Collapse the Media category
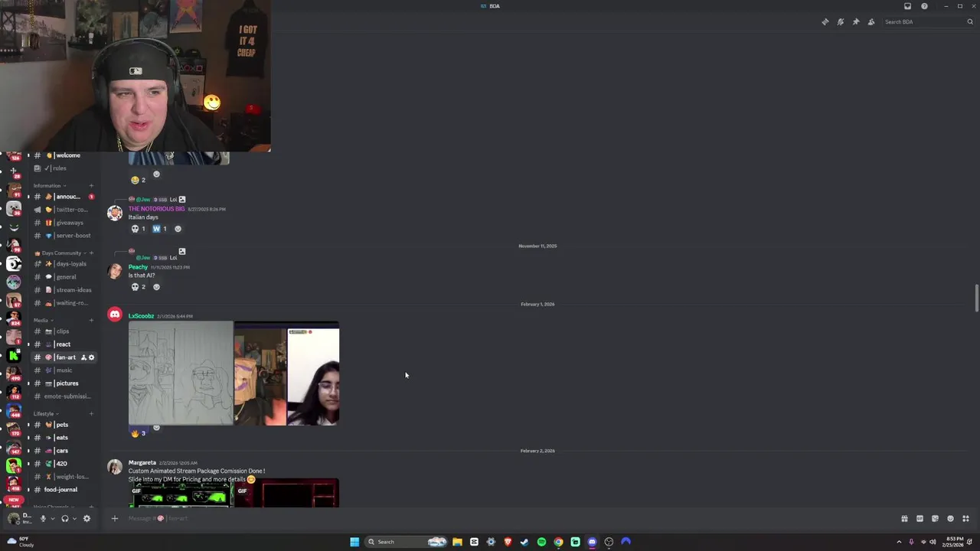Image resolution: width=980 pixels, height=551 pixels. pyautogui.click(x=44, y=321)
